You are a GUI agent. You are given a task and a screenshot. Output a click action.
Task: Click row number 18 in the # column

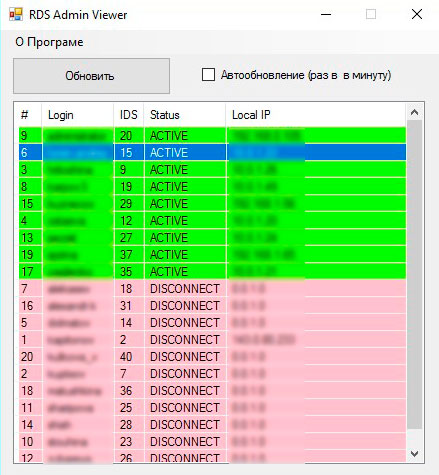tap(27, 391)
